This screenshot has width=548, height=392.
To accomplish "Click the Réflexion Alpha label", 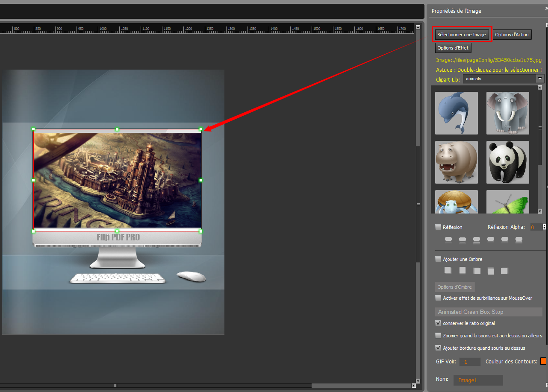I will point(506,227).
